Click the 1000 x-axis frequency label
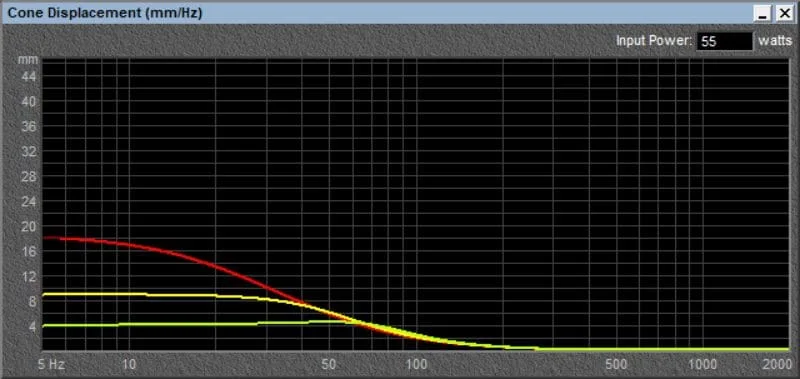Viewport: 800px width, 379px height. pyautogui.click(x=704, y=364)
